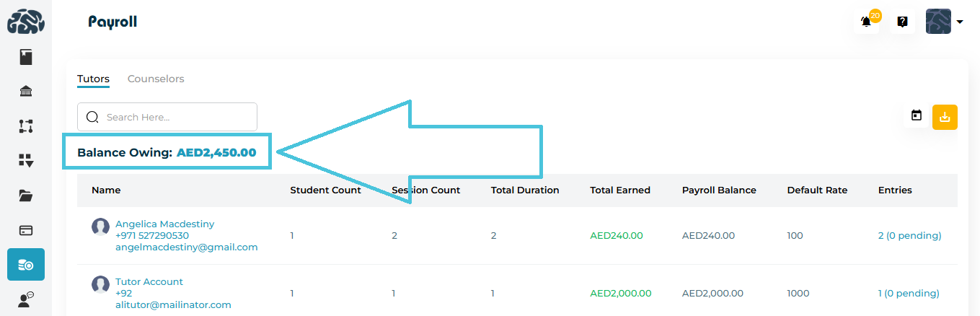Open the calendar date picker icon
Screen dimensions: 980x316
(x=917, y=115)
